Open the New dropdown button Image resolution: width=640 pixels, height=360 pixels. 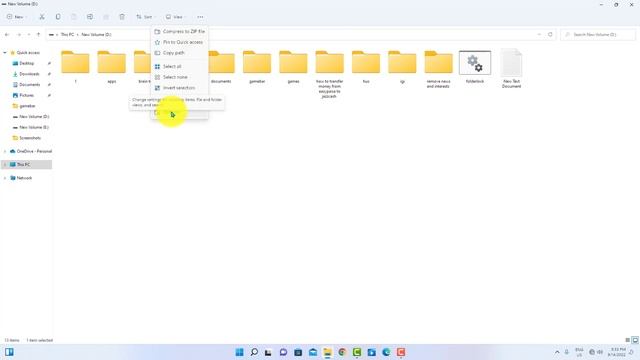pyautogui.click(x=16, y=17)
